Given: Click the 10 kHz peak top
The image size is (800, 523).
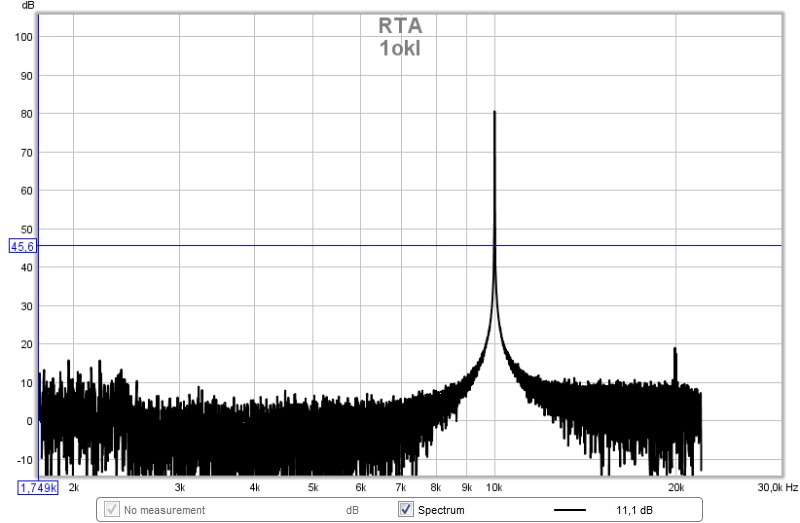Looking at the screenshot, I should [494, 112].
